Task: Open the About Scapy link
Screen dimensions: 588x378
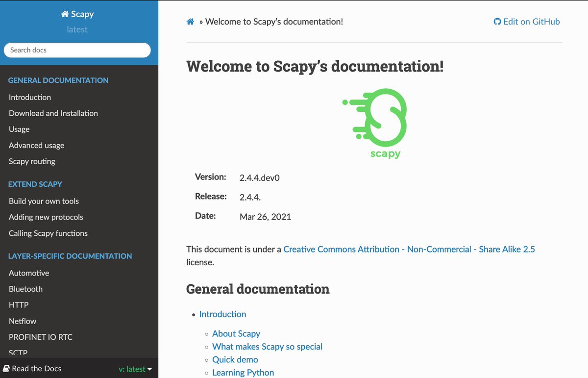Action: click(236, 333)
